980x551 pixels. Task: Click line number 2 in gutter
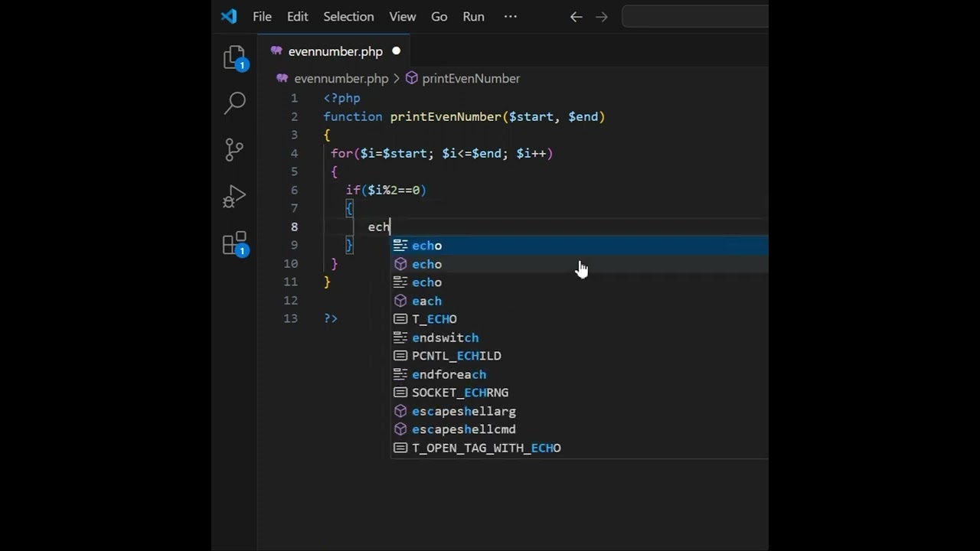coord(294,116)
